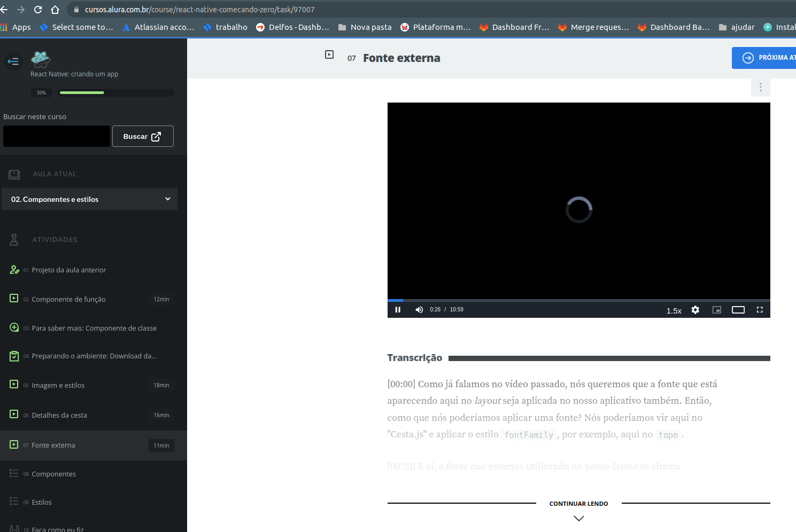Click the chevron below Continuar Lendo
Viewport: 796px width, 532px height.
click(578, 518)
